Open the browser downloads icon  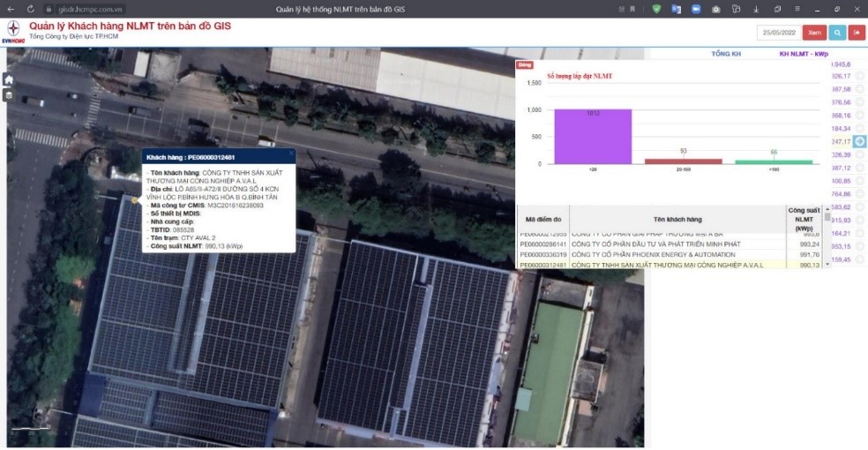(x=756, y=9)
